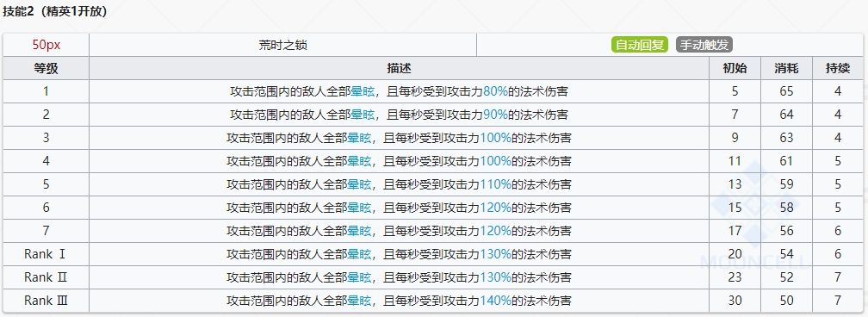
Task: Click initial value 30 in Rank Ⅲ row
Action: pyautogui.click(x=735, y=301)
